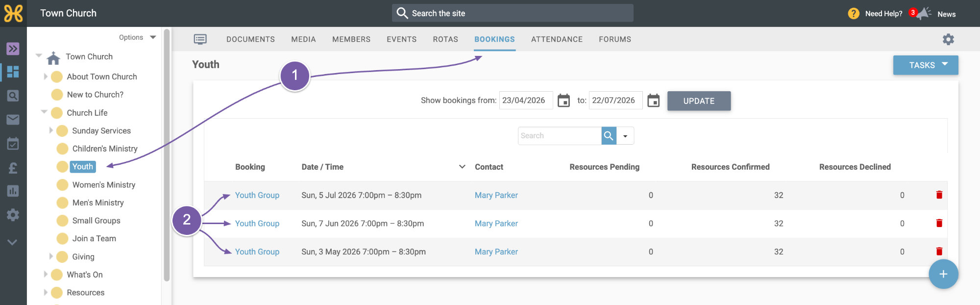Click the Update button
This screenshot has height=305, width=980.
[x=699, y=101]
